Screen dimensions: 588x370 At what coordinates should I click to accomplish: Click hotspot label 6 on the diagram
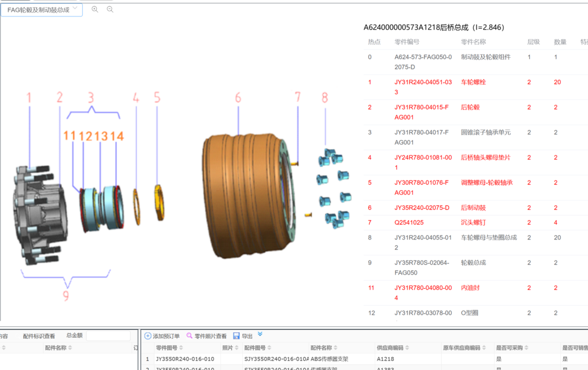pyautogui.click(x=238, y=98)
